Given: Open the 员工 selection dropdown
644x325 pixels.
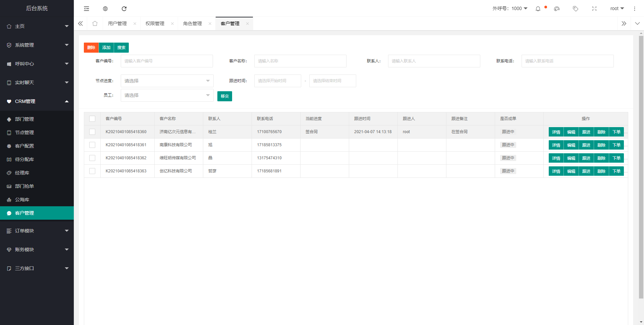Looking at the screenshot, I should (x=167, y=95).
